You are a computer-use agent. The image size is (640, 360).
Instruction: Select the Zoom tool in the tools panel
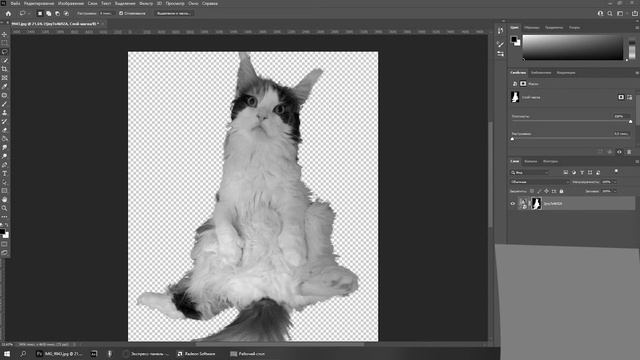(4, 208)
